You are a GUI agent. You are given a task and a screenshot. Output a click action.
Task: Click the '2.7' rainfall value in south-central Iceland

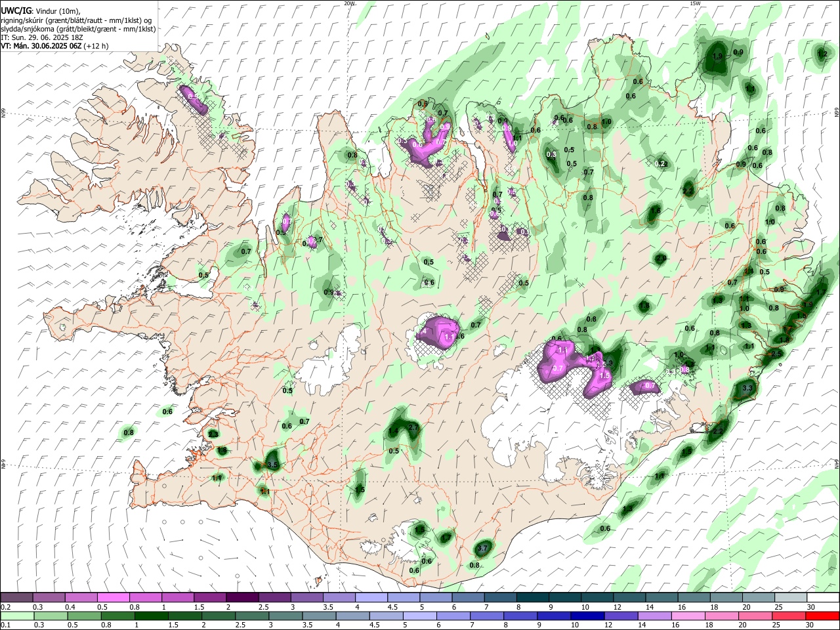tap(413, 427)
